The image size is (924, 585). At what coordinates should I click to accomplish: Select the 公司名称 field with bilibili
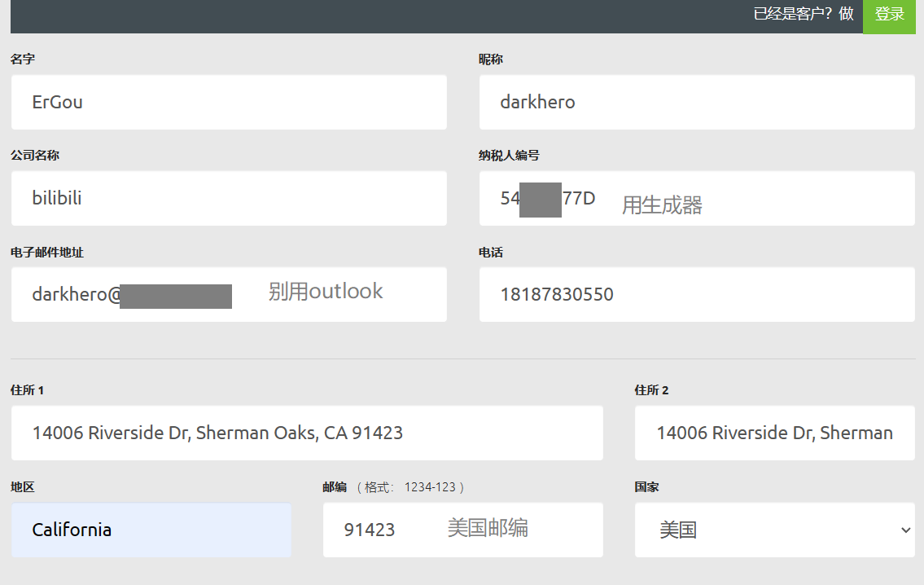[x=229, y=199]
